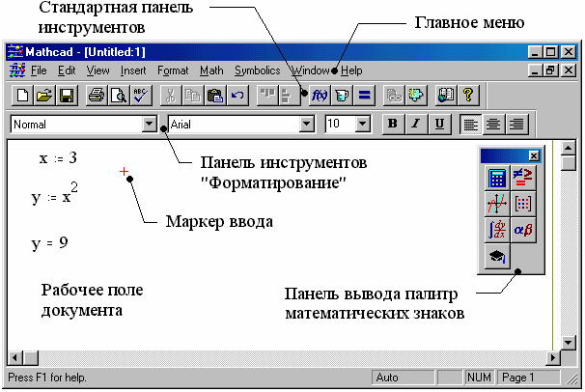Select the x := 3 expression

tap(58, 158)
